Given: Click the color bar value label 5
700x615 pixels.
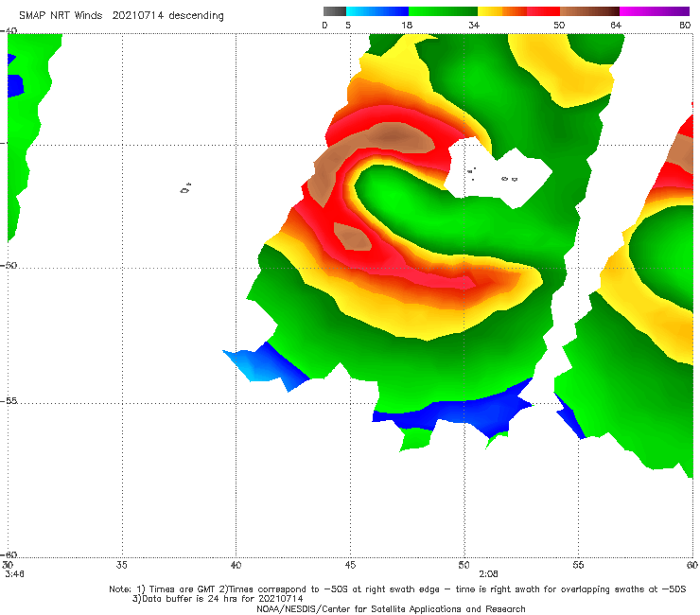Looking at the screenshot, I should (348, 25).
